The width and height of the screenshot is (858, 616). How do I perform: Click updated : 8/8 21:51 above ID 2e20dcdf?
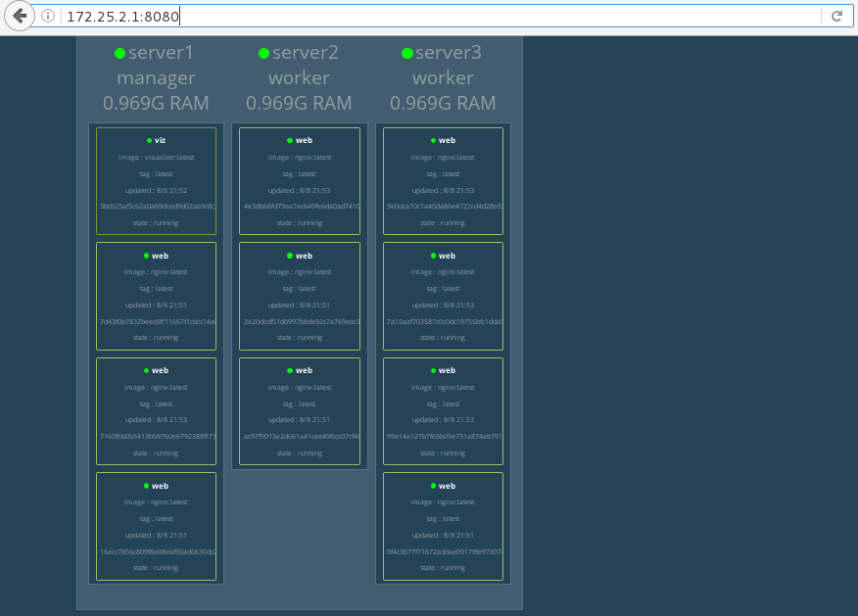tap(299, 305)
